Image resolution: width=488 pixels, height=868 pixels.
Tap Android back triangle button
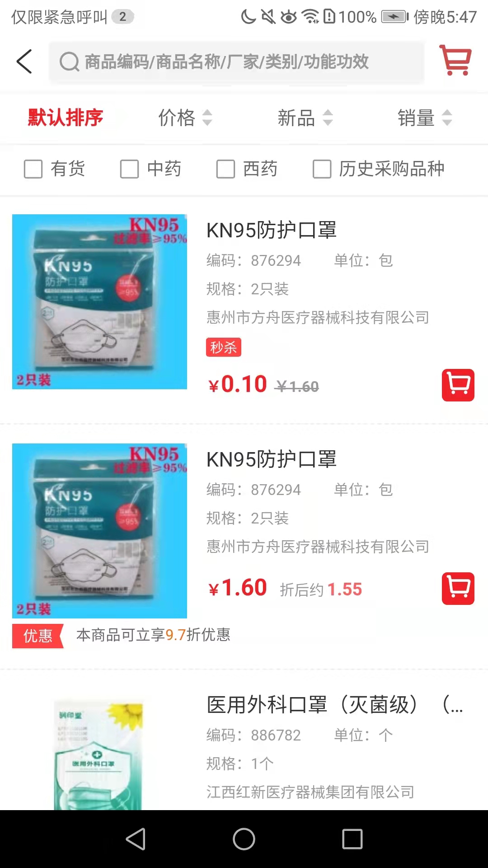click(x=136, y=839)
